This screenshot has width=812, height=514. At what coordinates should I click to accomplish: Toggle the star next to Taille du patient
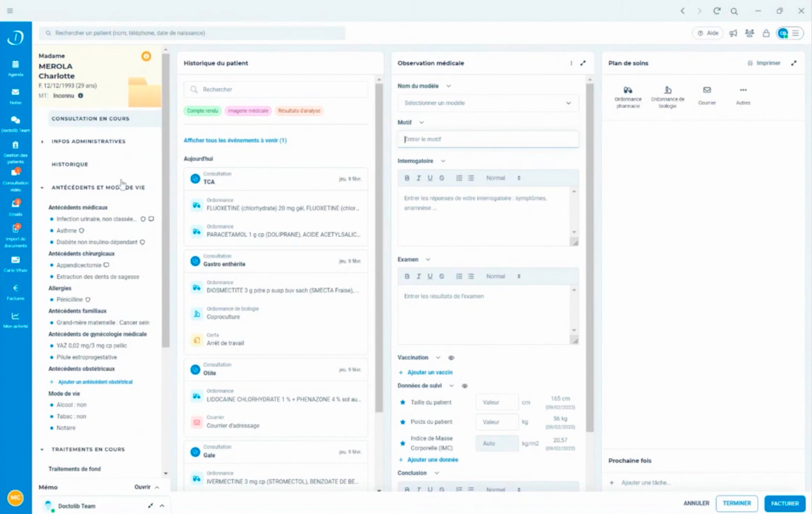pyautogui.click(x=402, y=402)
